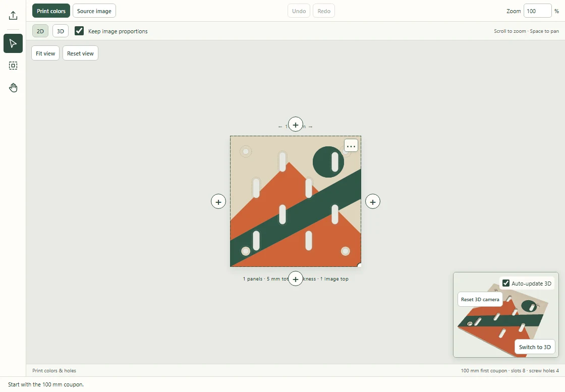Click the export upload icon in sidebar
This screenshot has width=565, height=392.
point(13,16)
